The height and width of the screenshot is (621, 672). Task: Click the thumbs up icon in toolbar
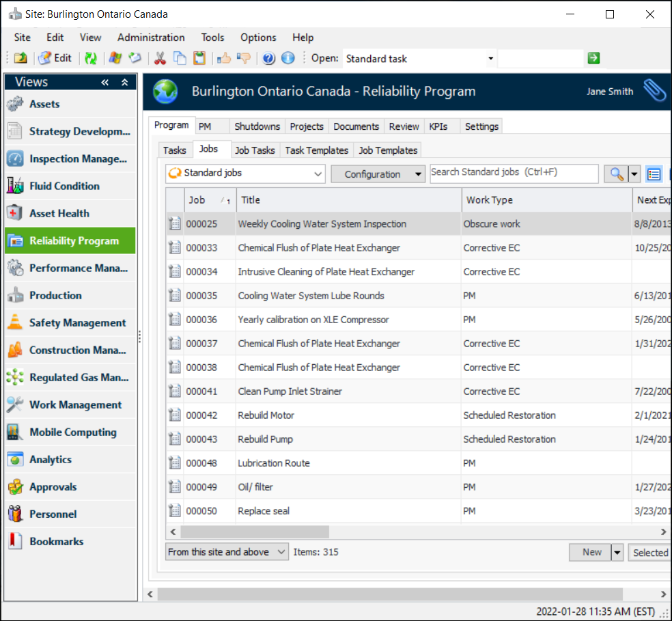pyautogui.click(x=224, y=59)
